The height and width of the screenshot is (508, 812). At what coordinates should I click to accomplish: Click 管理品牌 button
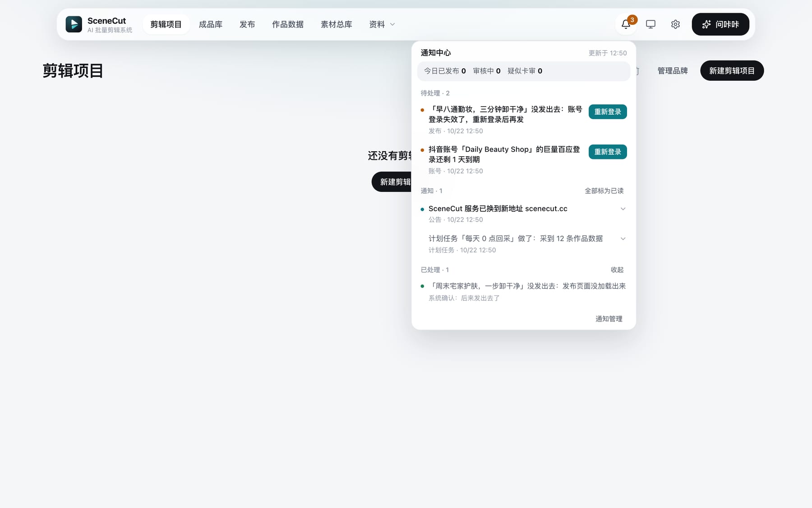pyautogui.click(x=672, y=70)
